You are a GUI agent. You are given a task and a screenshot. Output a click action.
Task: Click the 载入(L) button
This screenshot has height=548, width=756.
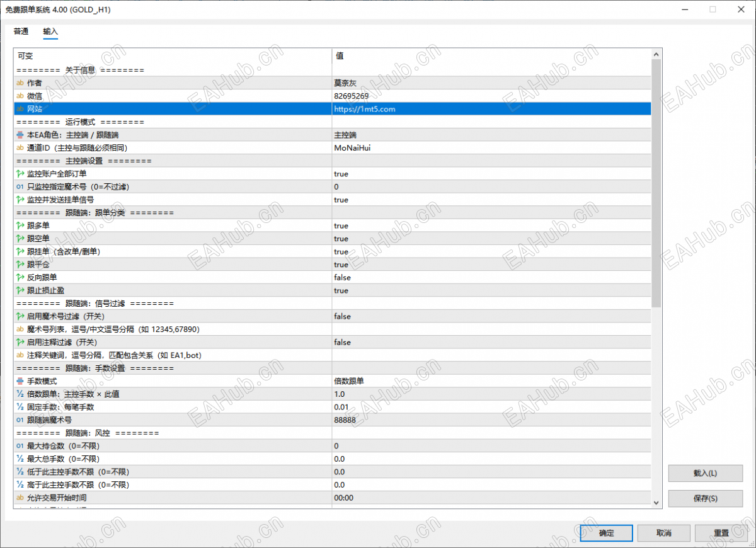coord(706,473)
